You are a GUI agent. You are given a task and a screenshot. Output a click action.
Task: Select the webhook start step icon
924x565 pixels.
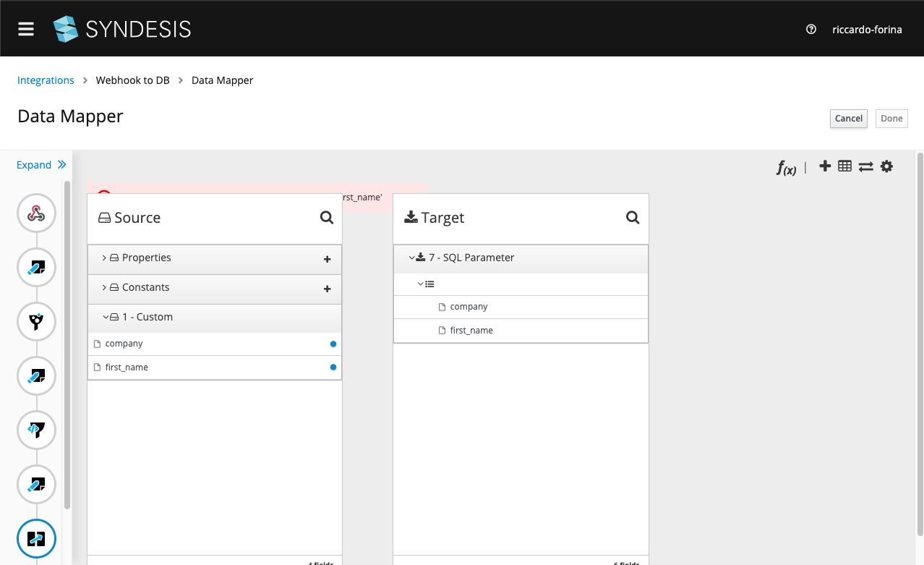click(36, 213)
